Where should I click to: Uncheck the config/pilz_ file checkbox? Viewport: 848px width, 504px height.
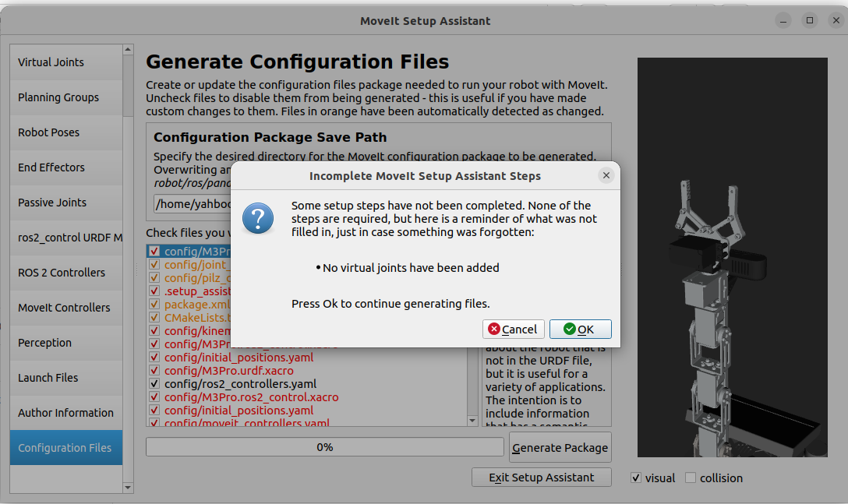pyautogui.click(x=154, y=278)
